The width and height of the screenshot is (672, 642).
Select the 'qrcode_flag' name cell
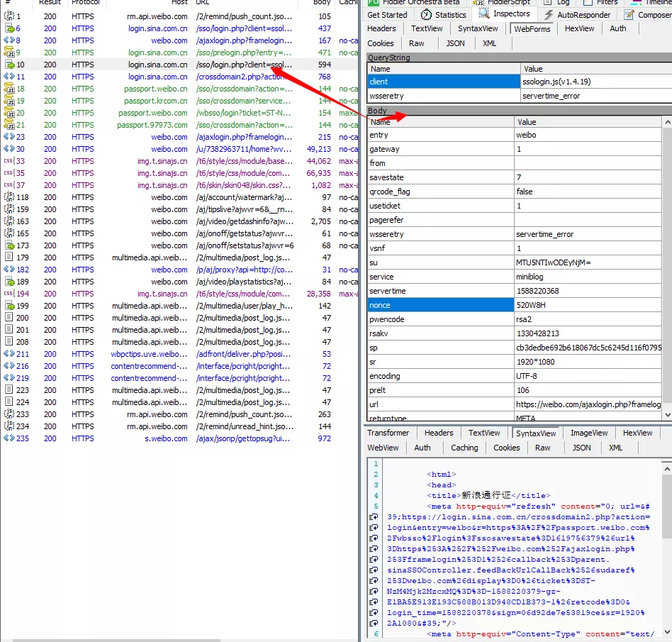(x=441, y=192)
